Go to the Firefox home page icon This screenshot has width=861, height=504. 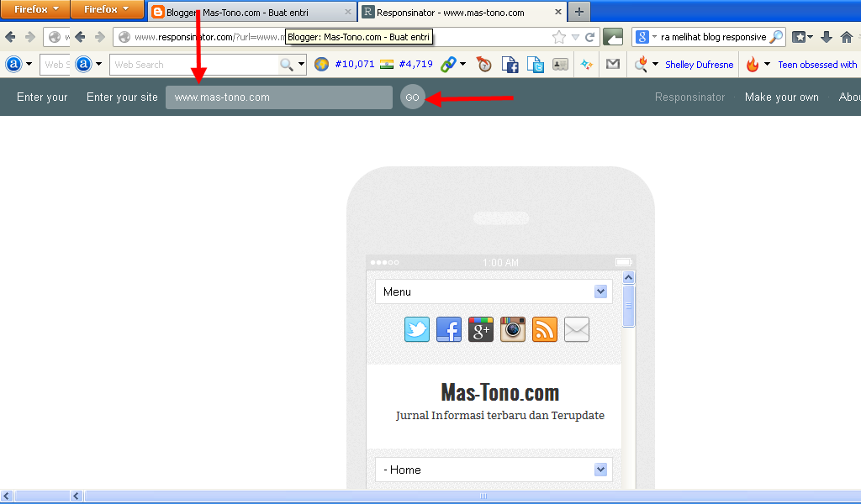click(x=846, y=37)
